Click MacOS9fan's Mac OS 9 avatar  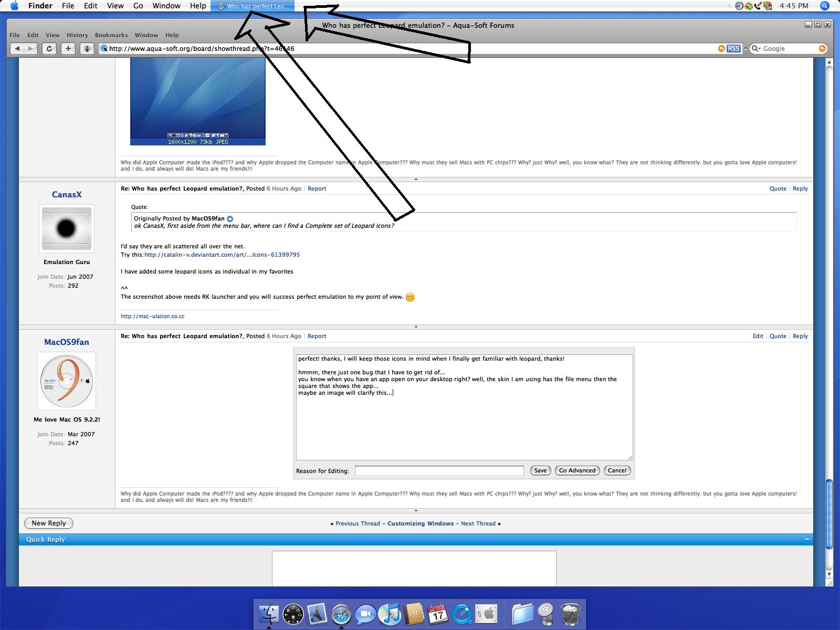tap(67, 381)
